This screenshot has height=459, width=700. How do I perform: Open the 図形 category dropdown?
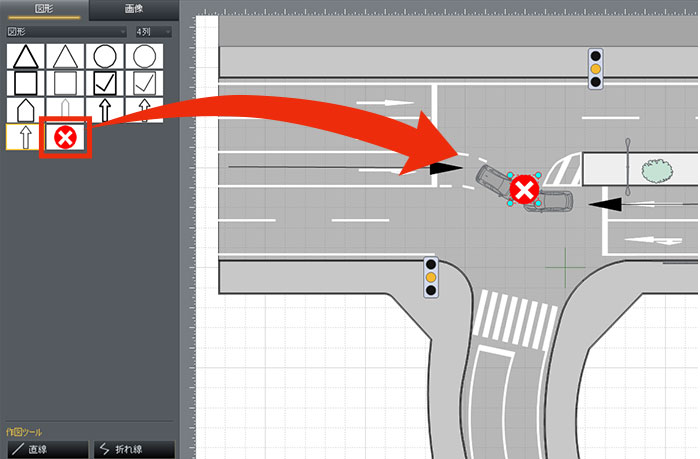(66, 32)
